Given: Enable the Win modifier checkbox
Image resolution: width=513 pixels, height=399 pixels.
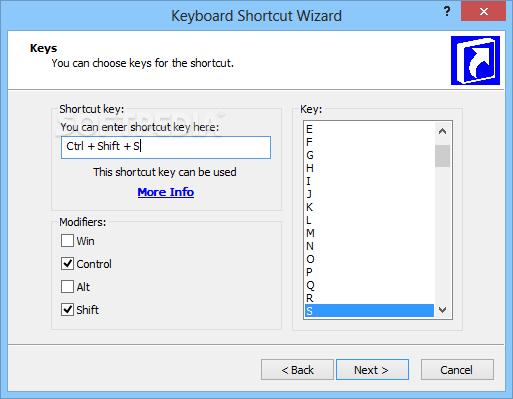Looking at the screenshot, I should (67, 240).
